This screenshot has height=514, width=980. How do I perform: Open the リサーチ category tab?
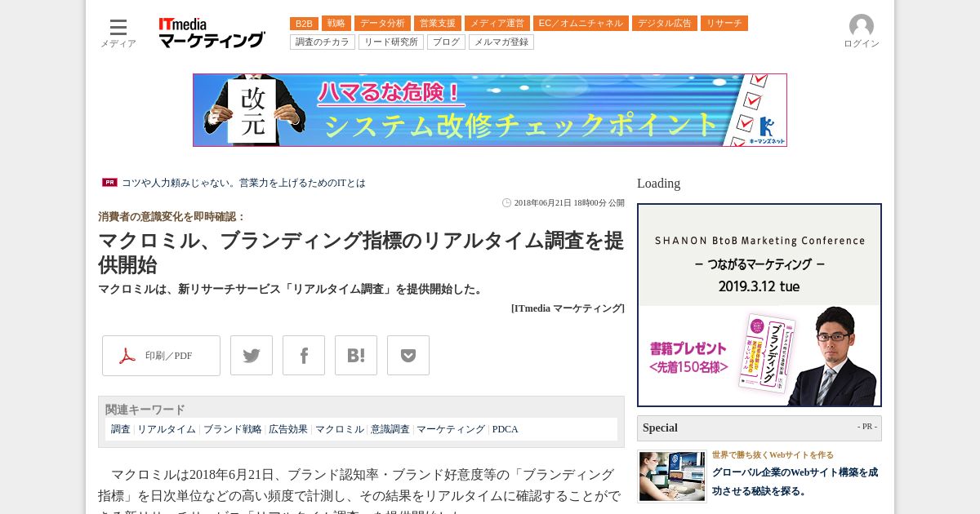coord(724,24)
